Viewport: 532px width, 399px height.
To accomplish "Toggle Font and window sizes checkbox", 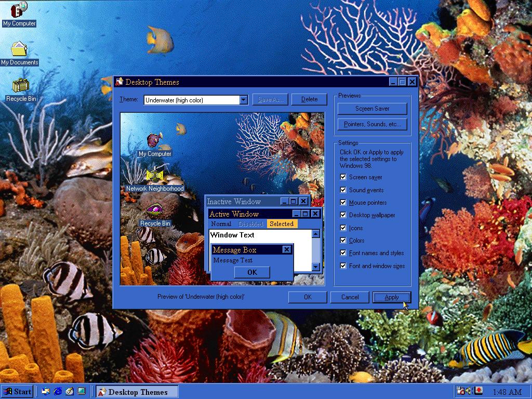I will (343, 266).
